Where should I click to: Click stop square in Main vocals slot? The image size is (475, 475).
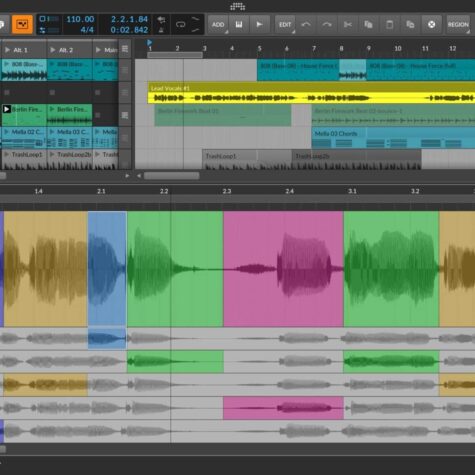(x=97, y=92)
